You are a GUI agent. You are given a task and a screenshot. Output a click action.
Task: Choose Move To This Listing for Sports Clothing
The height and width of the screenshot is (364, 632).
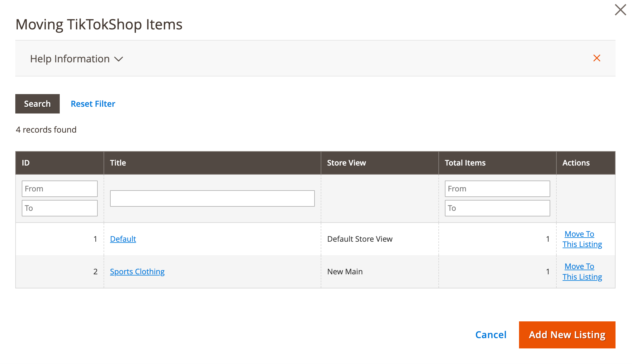[582, 271]
